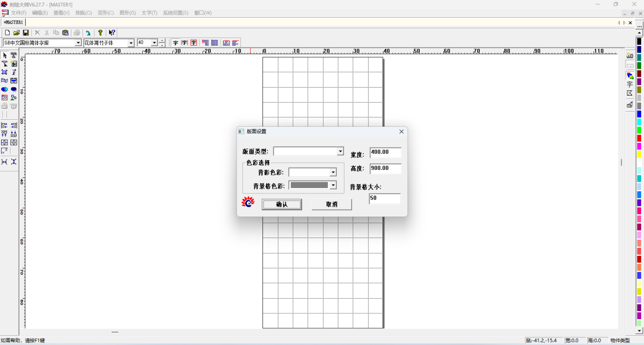Select the arrow pointer selection tool
This screenshot has height=345, width=644.
[x=4, y=55]
